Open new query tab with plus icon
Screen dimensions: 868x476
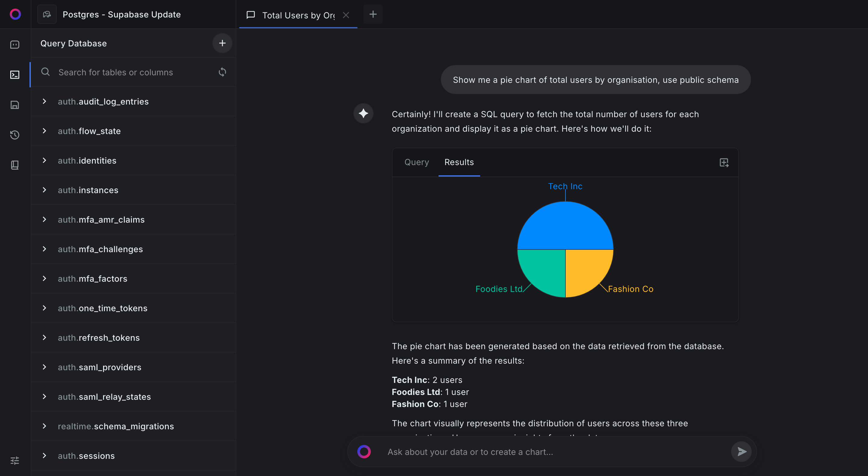tap(372, 14)
